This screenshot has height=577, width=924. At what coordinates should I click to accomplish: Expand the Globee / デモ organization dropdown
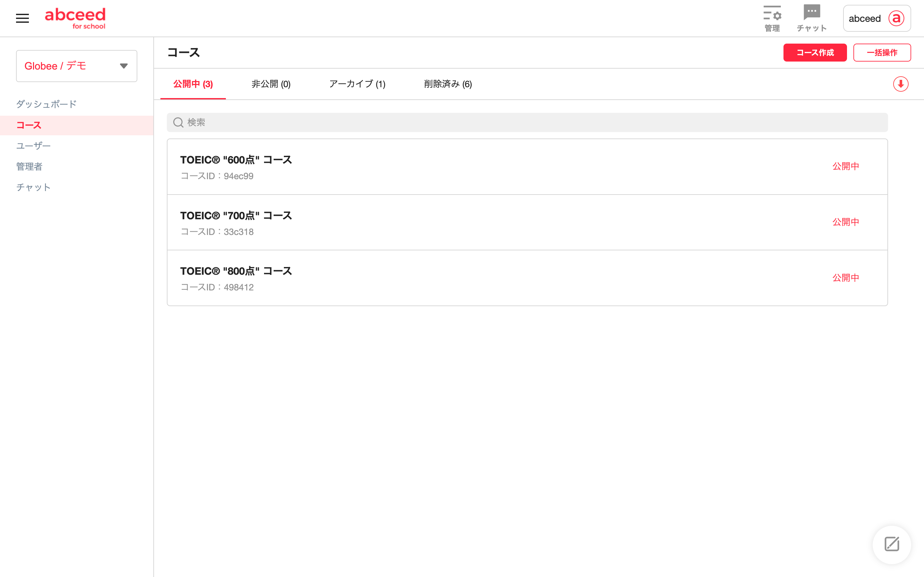pos(124,66)
